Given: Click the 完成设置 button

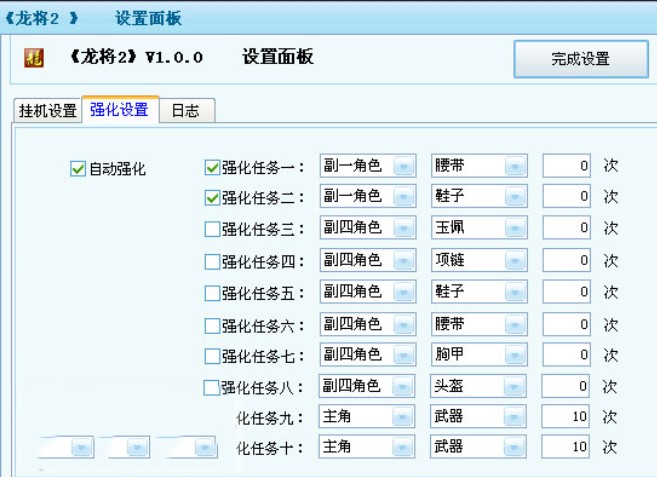Looking at the screenshot, I should pyautogui.click(x=581, y=59).
